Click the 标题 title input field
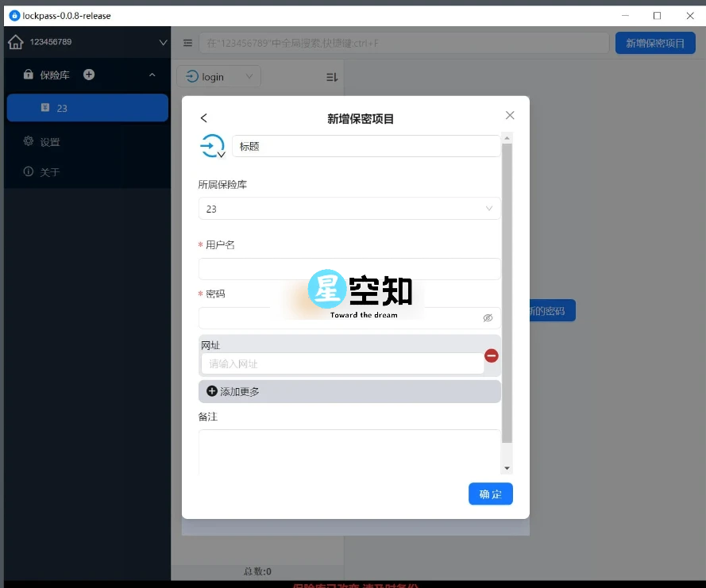Screen dimensions: 706x588 [365, 146]
